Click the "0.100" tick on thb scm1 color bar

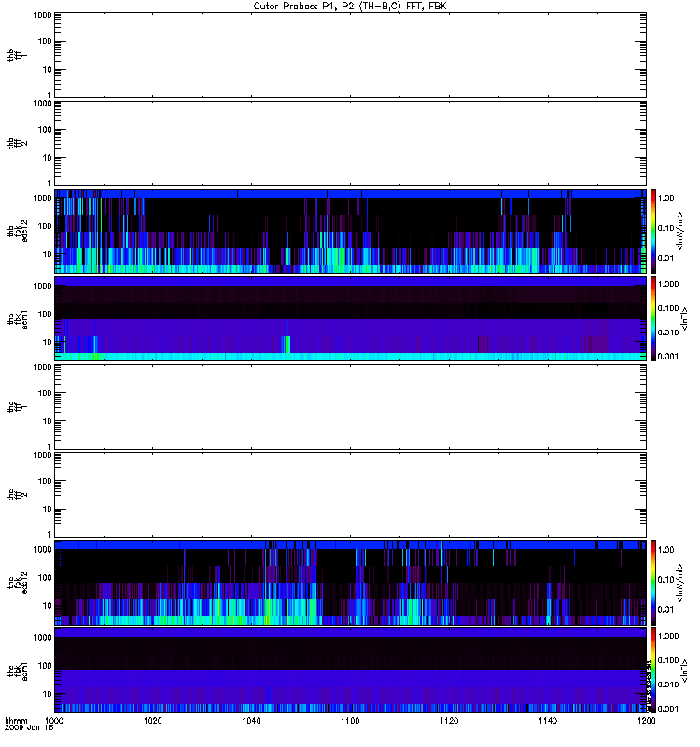(668, 308)
